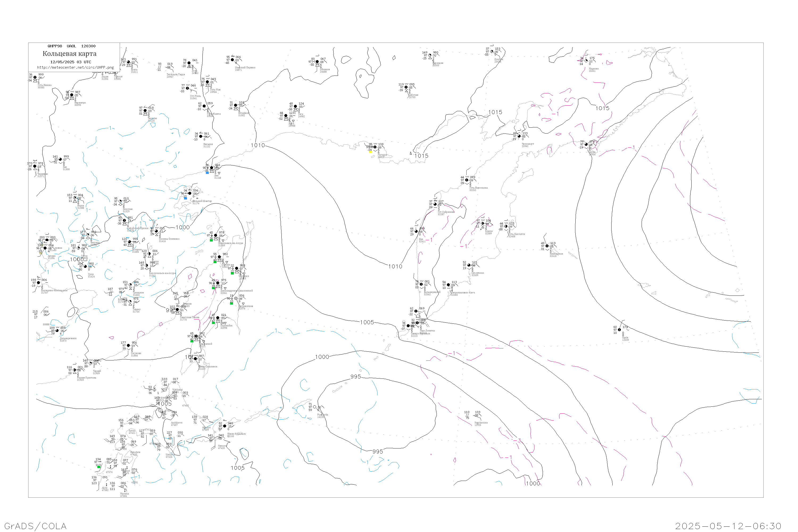Screen dimensions: 798x532
Task: Click the GrADS/COLA label at bottom left
Action: point(35,526)
